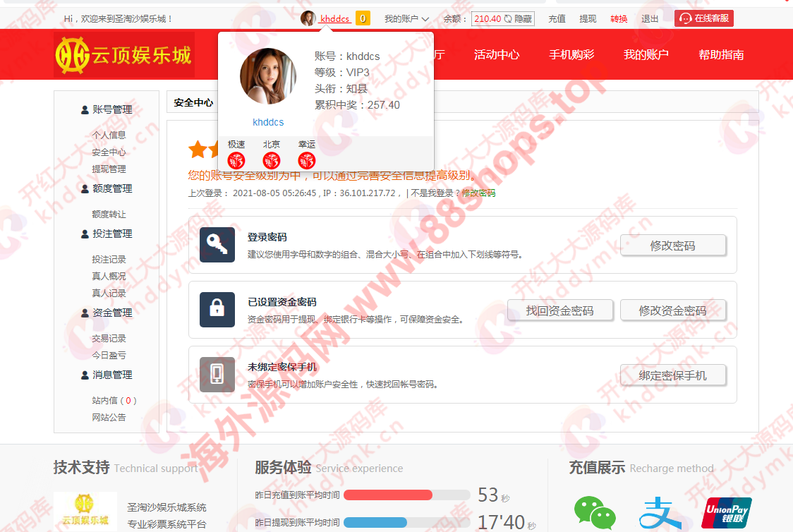The image size is (793, 532).
Task: Refresh the account balance with the refresh icon
Action: tap(507, 19)
